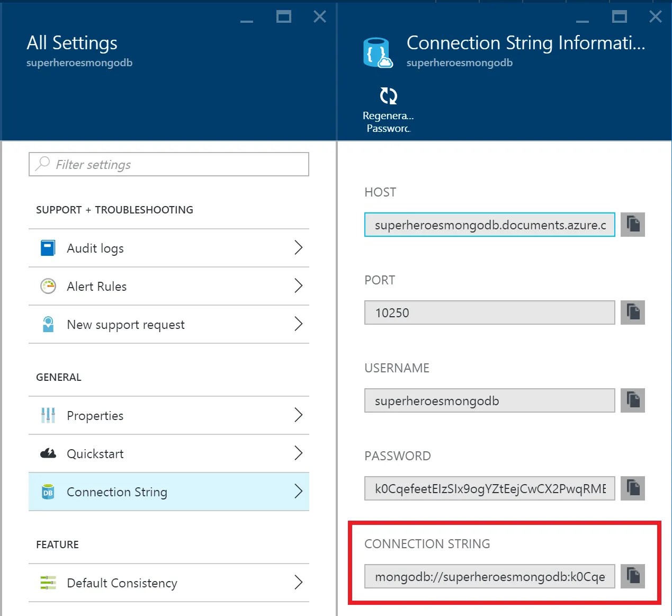Click the SUPPORT + TROUBLESHOOTING heading
Image resolution: width=672 pixels, height=616 pixels.
coord(114,210)
